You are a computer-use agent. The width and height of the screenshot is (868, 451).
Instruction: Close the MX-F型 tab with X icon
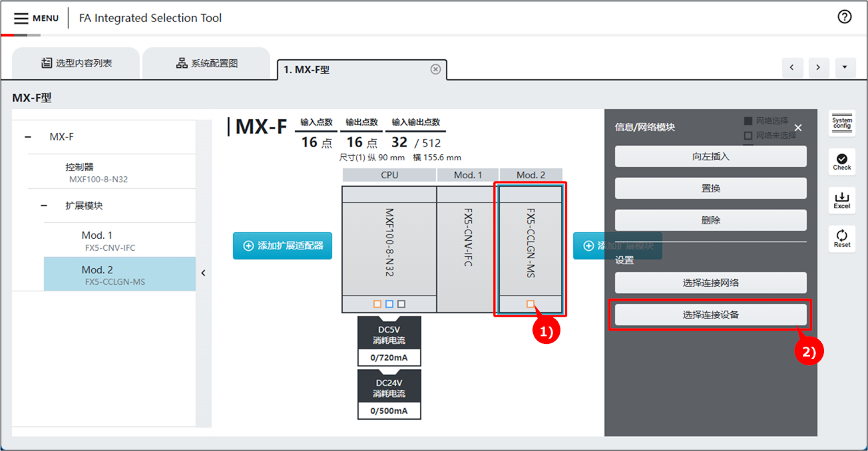click(x=435, y=69)
